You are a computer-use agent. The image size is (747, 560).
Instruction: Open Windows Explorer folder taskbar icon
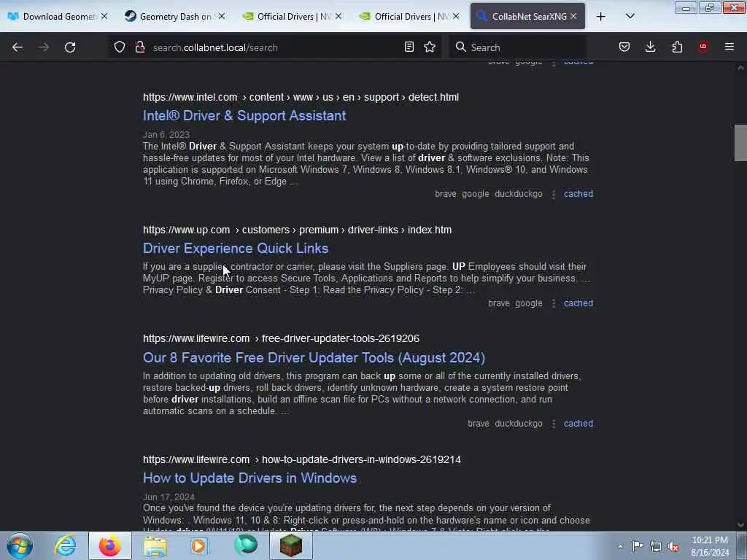(155, 545)
